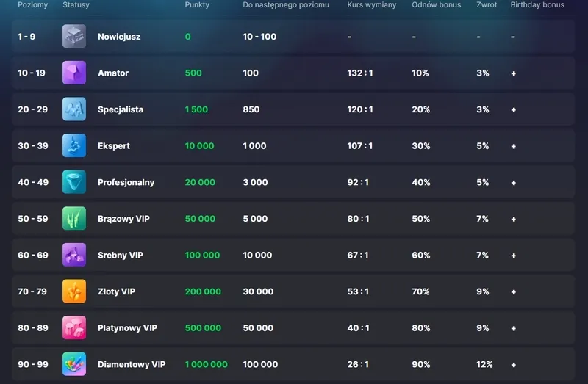The height and width of the screenshot is (384, 588).
Task: Select the Brązowy VIP green icon
Action: coord(74,219)
